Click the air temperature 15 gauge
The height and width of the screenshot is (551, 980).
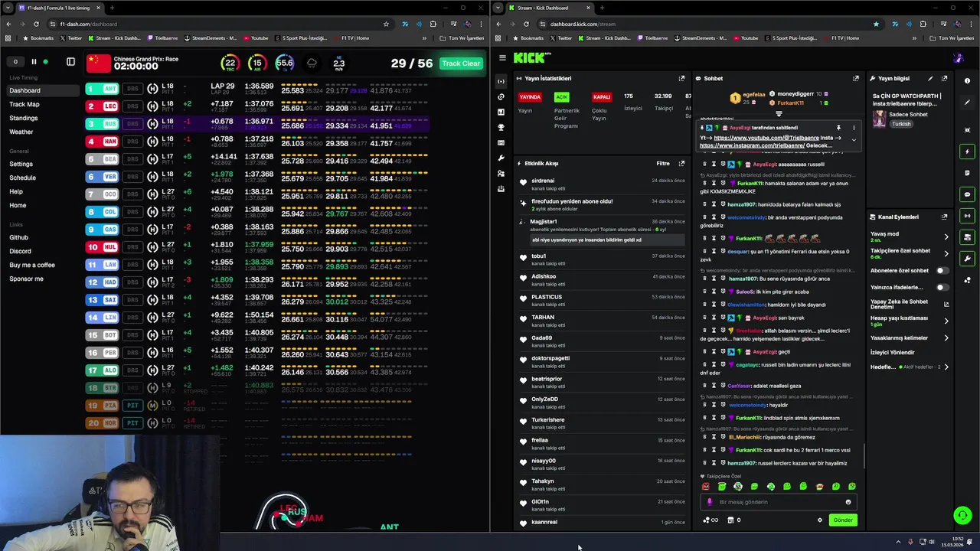[x=257, y=64]
